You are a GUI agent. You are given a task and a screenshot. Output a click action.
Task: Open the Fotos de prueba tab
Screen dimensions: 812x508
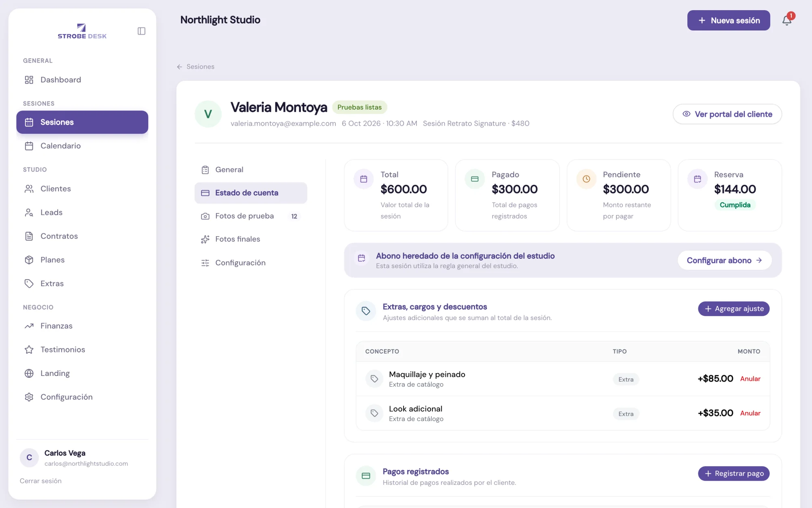(251, 216)
